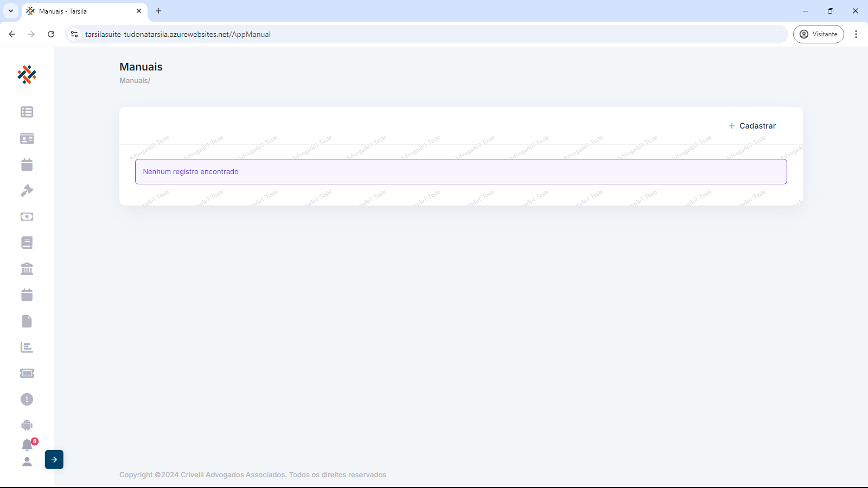868x488 pixels.
Task: Open notifications bell with 8 badge
Action: point(27,445)
